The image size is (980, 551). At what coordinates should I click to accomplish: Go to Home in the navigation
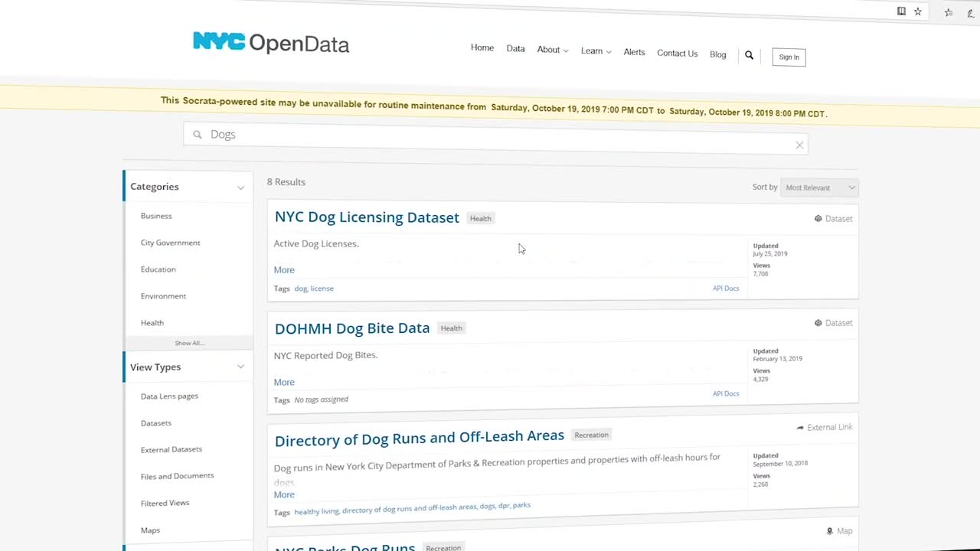click(482, 47)
